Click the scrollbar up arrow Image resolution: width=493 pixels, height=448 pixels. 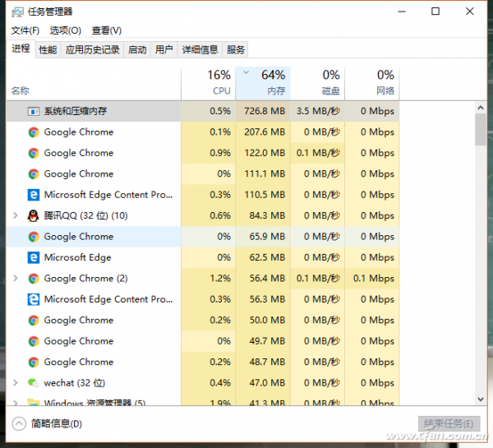(481, 108)
